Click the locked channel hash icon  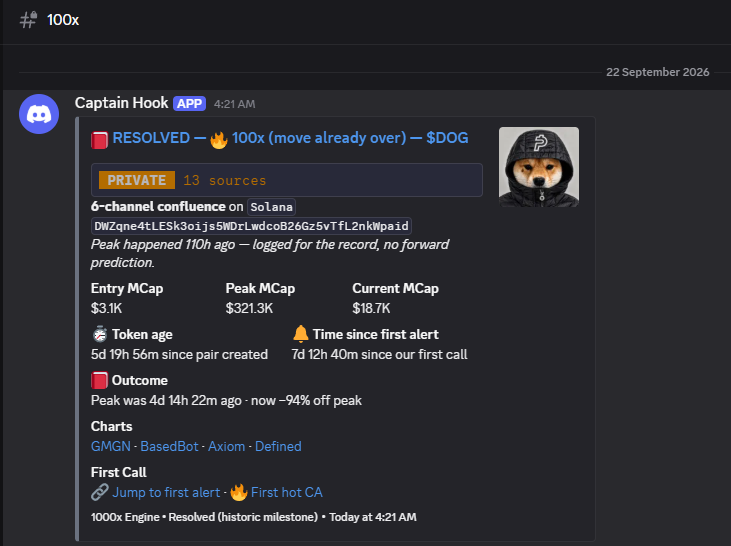point(28,20)
